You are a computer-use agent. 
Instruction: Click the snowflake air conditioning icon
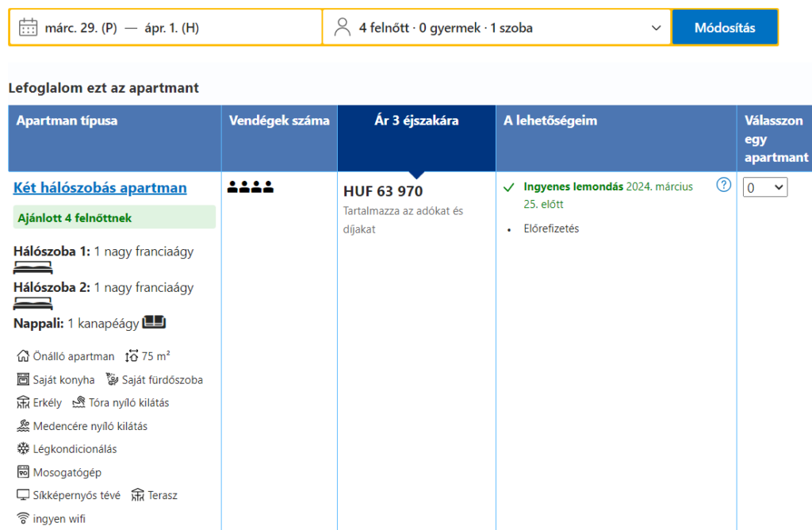(23, 448)
